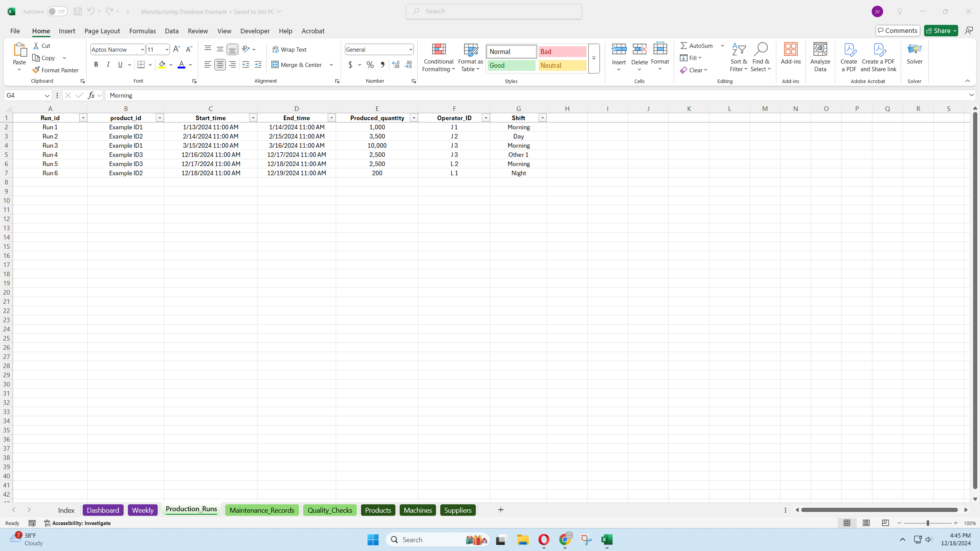Click Increase Decimal icon

(x=396, y=65)
